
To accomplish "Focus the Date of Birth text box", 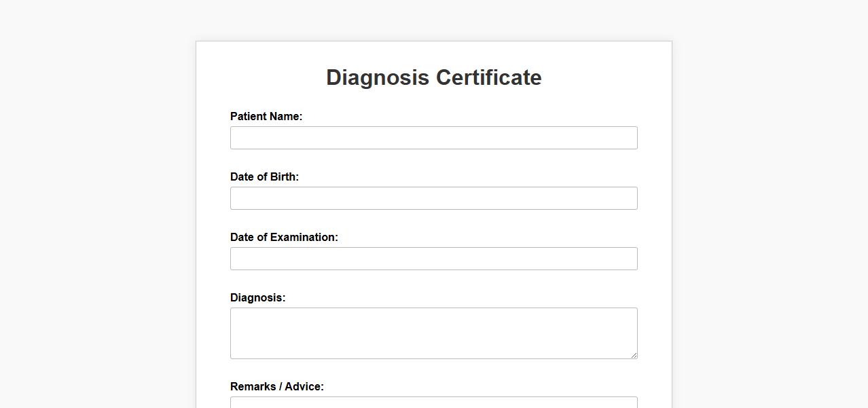I will pos(433,198).
